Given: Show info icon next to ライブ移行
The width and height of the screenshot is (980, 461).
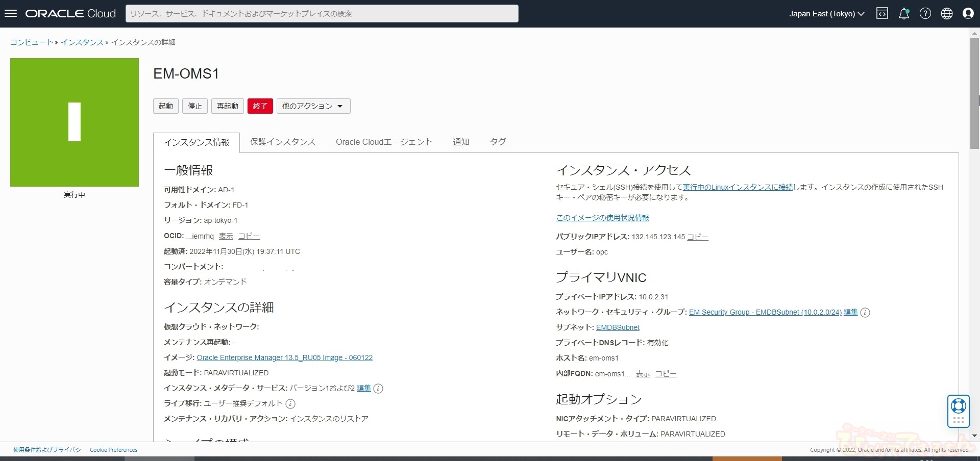Looking at the screenshot, I should point(290,404).
